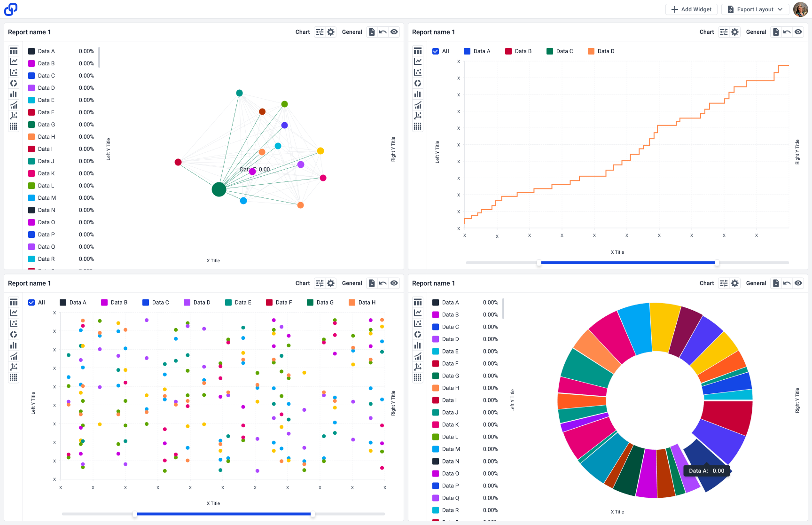Pick heatmap grid icon in network chart widget sidebar

pos(14,126)
